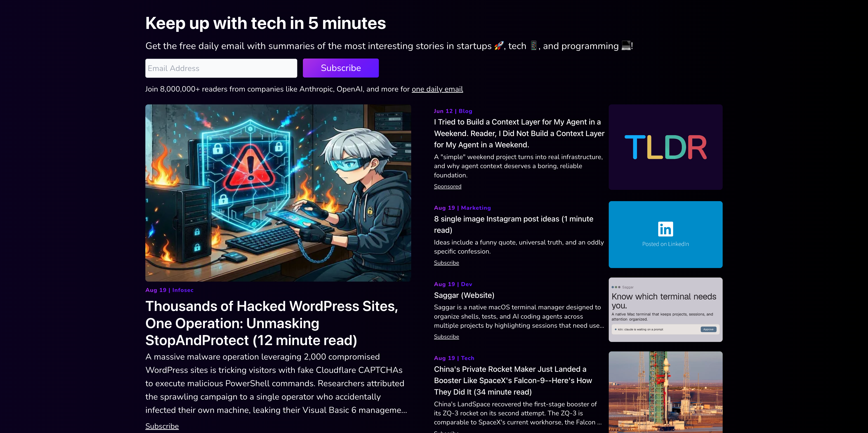Screen dimensions: 868x433
Task: Open the TLDR logo thumbnail
Action: pos(665,147)
